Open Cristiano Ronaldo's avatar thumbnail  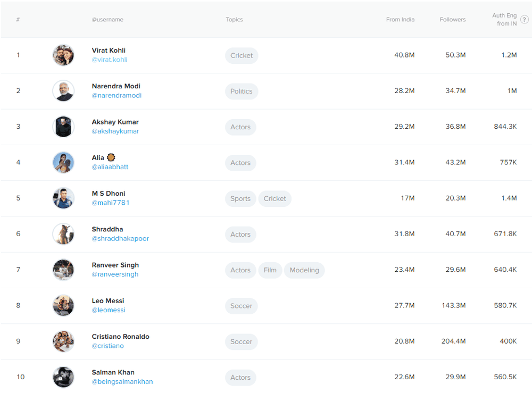click(63, 341)
